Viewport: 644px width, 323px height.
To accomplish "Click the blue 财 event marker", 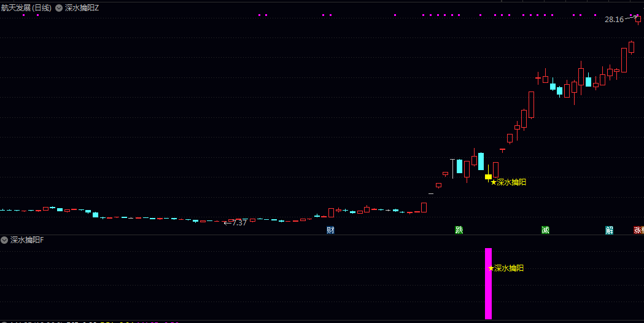I will (331, 230).
